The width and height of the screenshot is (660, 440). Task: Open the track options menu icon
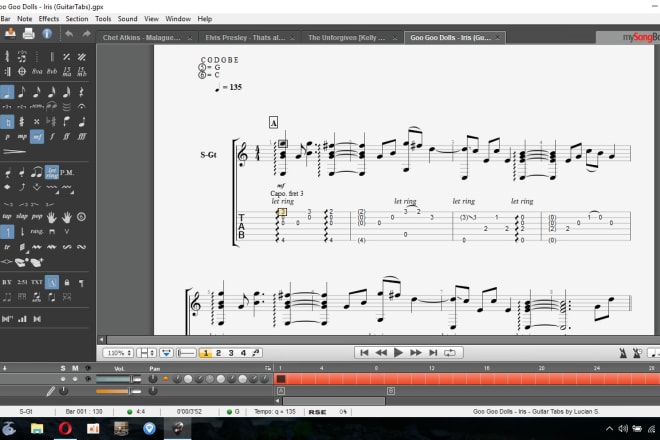pyautogui.click(x=268, y=368)
